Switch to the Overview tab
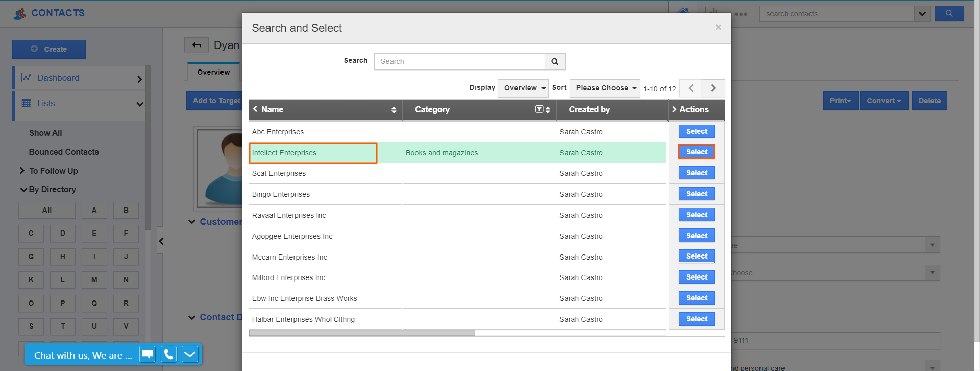The width and height of the screenshot is (980, 371). (x=213, y=72)
